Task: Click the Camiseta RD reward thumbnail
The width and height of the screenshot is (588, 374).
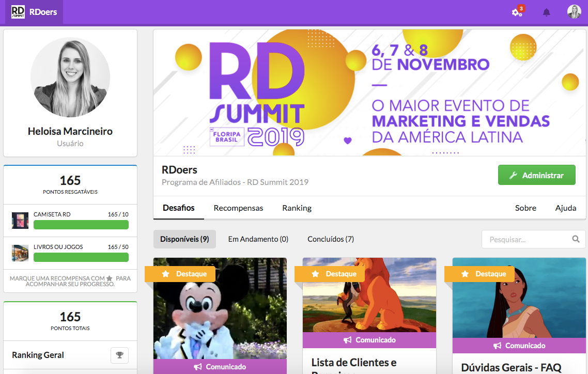Action: (x=20, y=221)
